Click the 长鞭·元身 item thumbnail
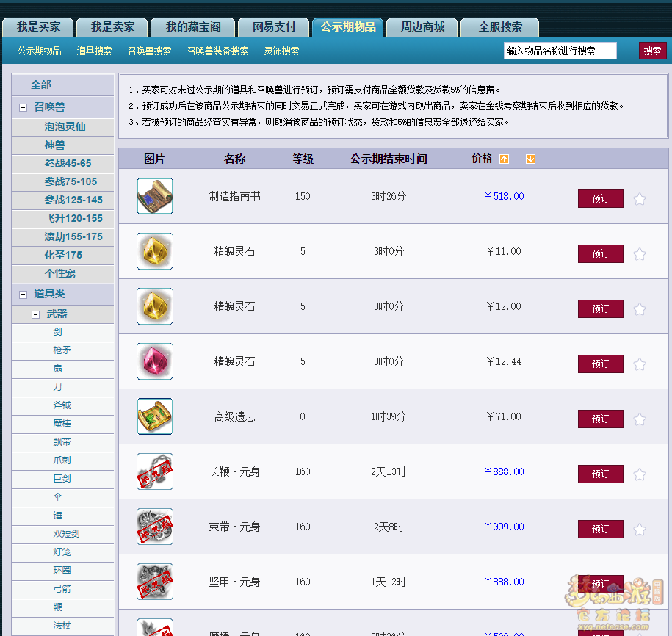Screen dimensions: 672x636 click(x=155, y=471)
